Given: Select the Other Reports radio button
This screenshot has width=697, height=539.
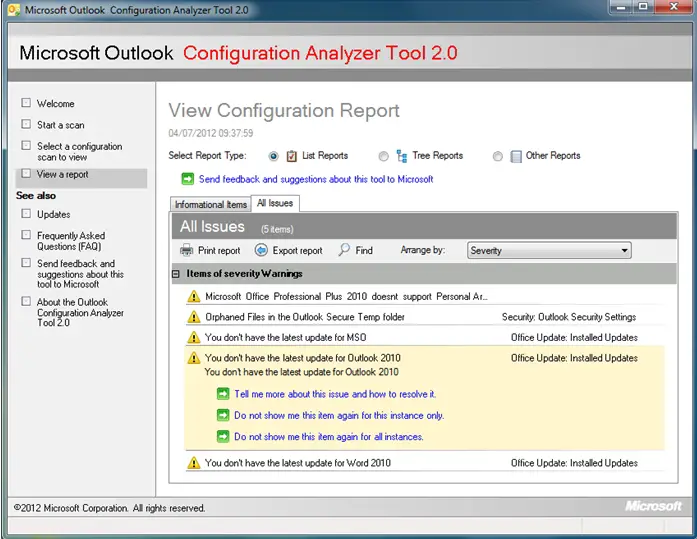Looking at the screenshot, I should click(497, 156).
